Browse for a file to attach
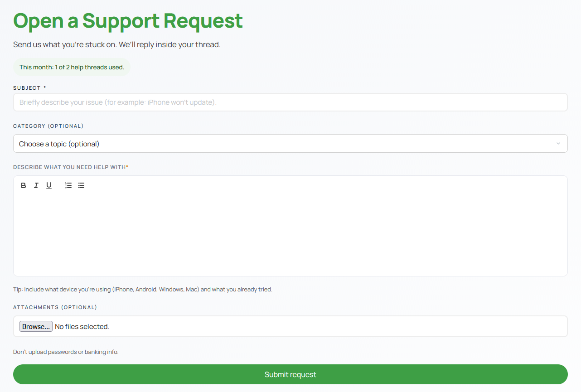The height and width of the screenshot is (392, 581). tap(35, 326)
